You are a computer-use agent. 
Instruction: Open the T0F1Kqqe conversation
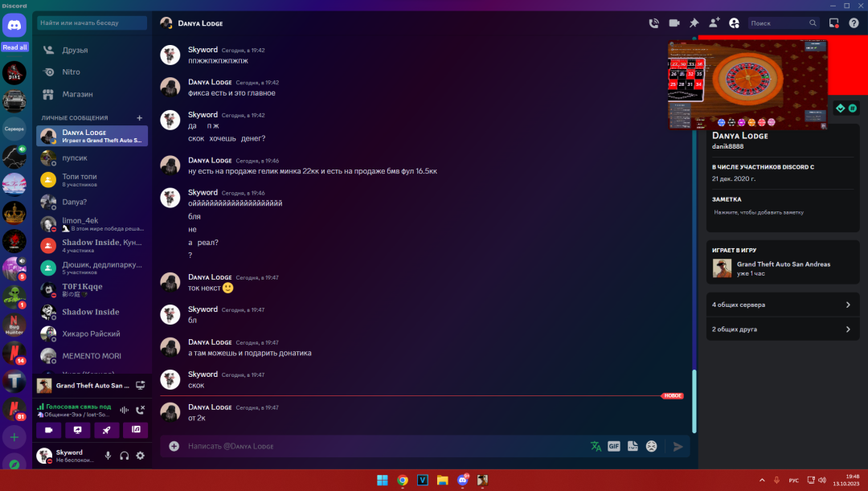(x=92, y=289)
